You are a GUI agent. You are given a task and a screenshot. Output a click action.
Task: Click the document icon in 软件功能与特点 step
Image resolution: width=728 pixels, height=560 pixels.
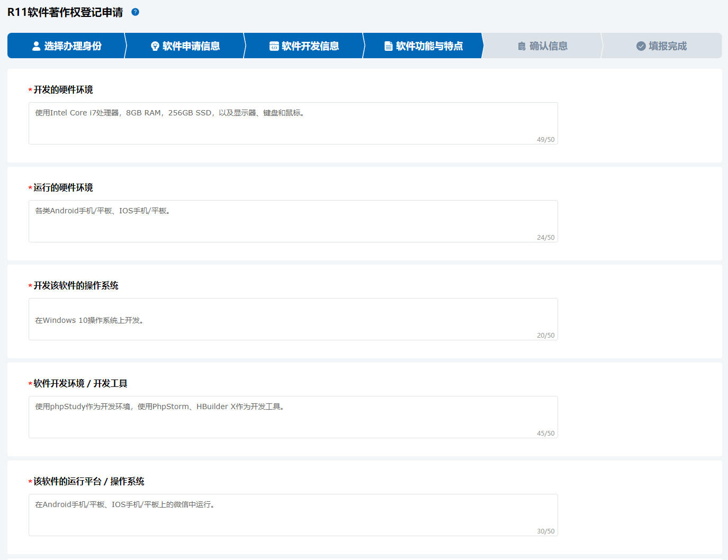389,46
